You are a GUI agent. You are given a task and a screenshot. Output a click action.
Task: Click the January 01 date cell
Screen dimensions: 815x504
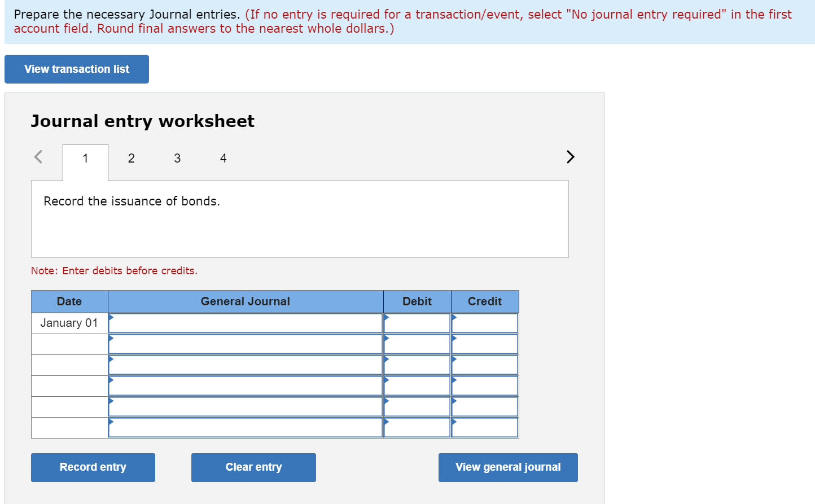69,322
